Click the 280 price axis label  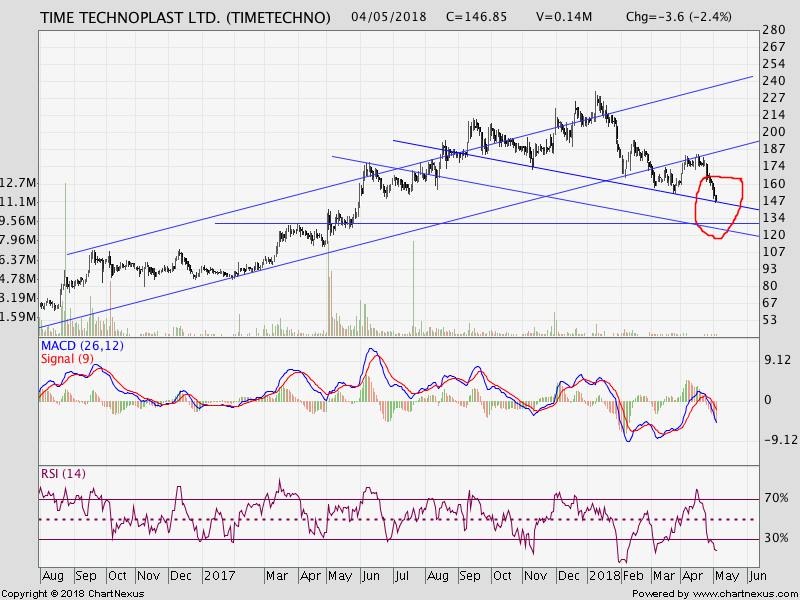772,30
